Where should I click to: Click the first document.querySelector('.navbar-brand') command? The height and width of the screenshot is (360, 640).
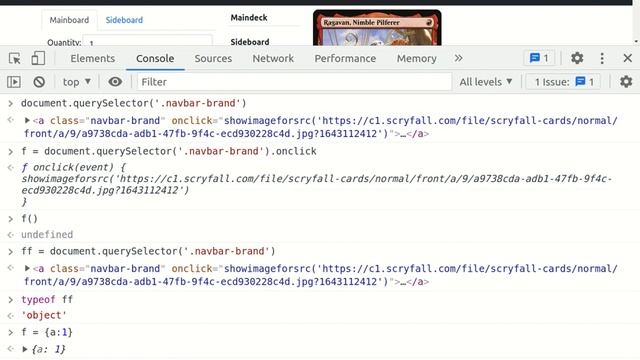pos(134,103)
